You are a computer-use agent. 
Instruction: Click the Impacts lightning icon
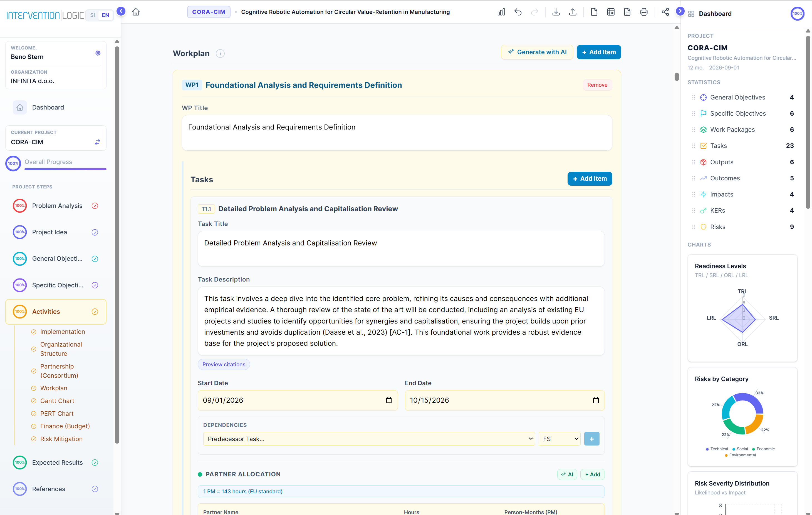(x=704, y=195)
